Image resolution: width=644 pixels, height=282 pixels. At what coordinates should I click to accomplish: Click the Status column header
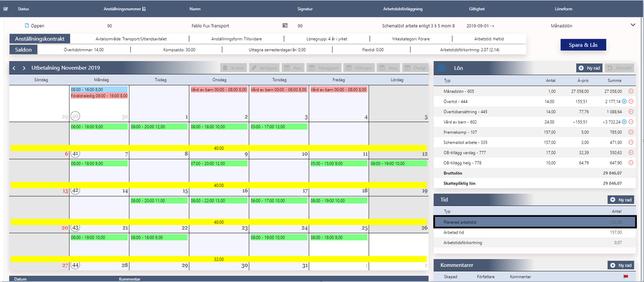click(x=23, y=8)
